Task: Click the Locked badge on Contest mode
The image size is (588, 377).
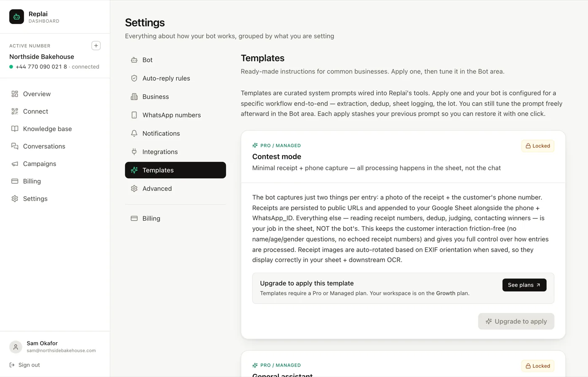Action: 538,146
